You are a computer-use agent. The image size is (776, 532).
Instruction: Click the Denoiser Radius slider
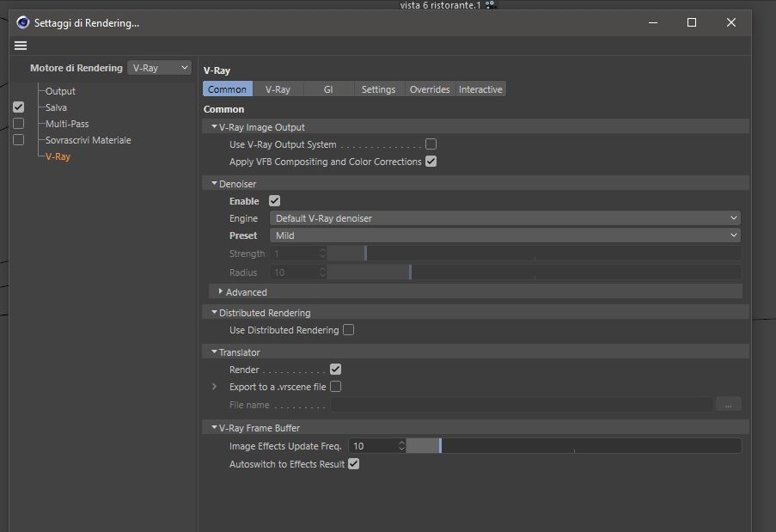point(535,272)
